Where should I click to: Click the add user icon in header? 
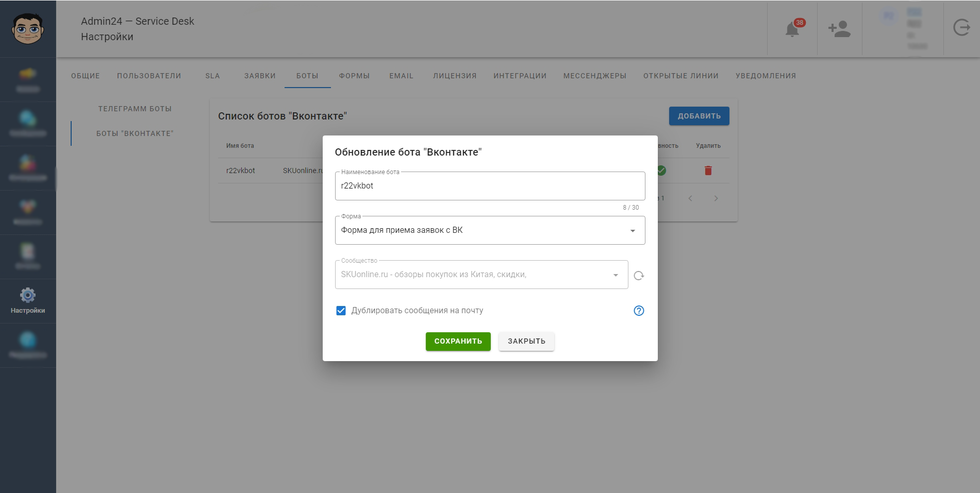tap(839, 29)
